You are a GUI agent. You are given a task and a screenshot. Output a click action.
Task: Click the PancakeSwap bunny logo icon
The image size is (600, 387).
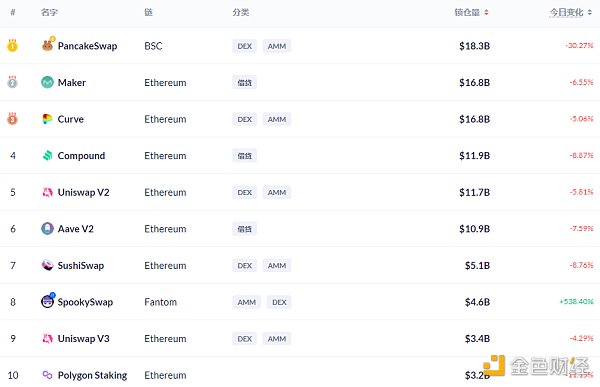click(x=47, y=46)
